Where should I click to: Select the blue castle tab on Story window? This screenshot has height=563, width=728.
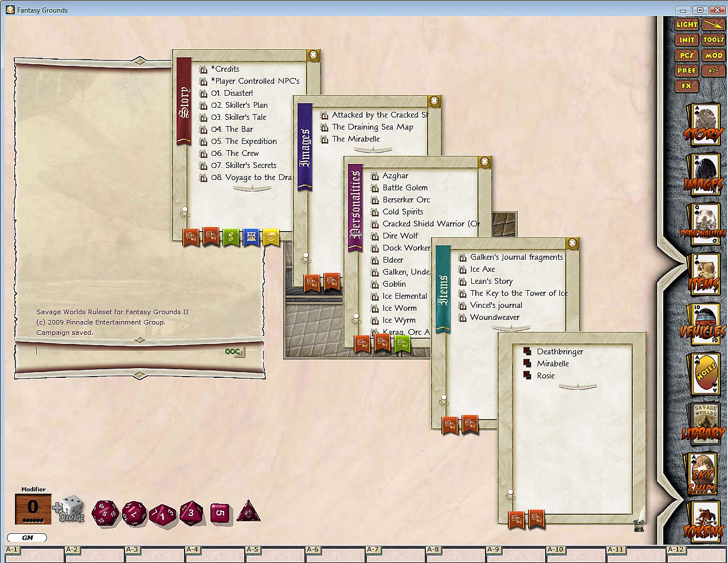pos(251,236)
